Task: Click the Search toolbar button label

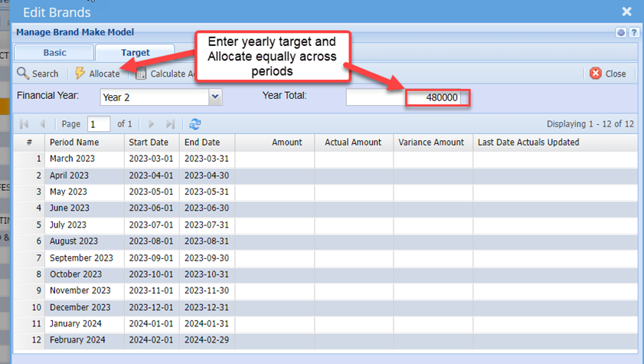Action: [x=45, y=74]
